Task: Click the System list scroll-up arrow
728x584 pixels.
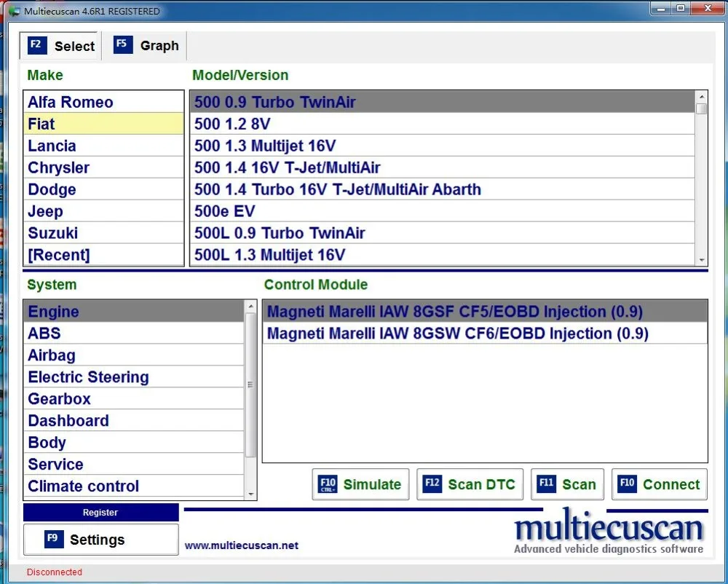Action: [250, 307]
